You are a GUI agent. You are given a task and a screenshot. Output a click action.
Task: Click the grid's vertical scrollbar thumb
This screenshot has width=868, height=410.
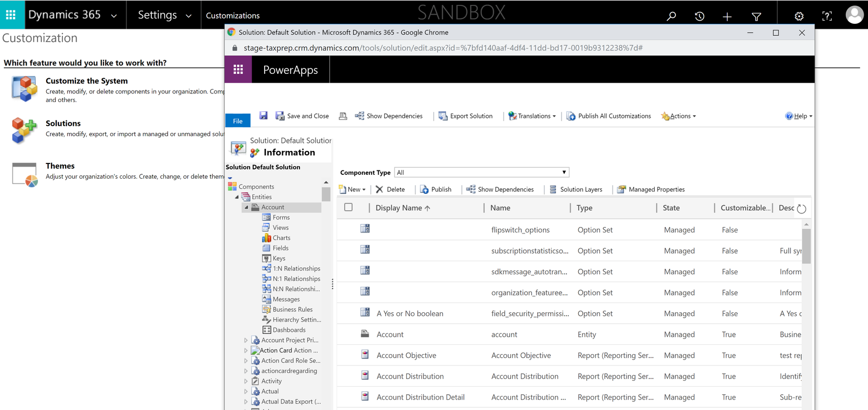click(x=806, y=245)
